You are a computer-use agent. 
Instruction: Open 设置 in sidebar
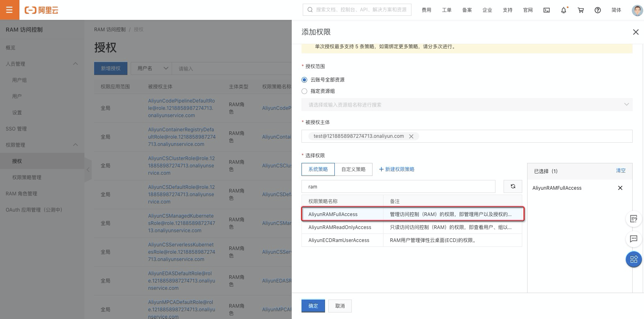(x=17, y=113)
